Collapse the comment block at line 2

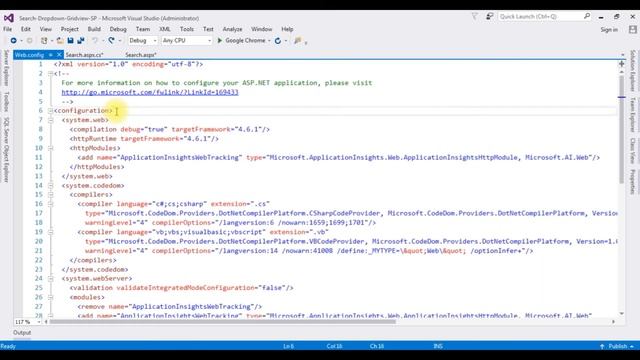tap(51, 74)
